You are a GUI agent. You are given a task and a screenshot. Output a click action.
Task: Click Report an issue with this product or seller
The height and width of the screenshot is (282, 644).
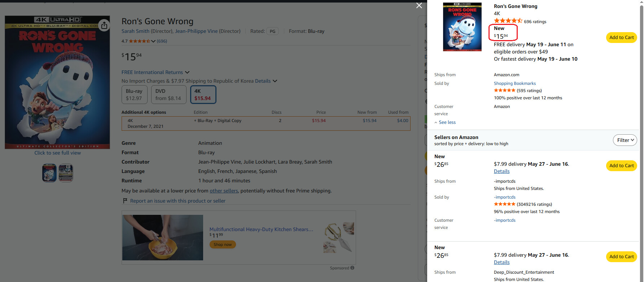point(178,201)
